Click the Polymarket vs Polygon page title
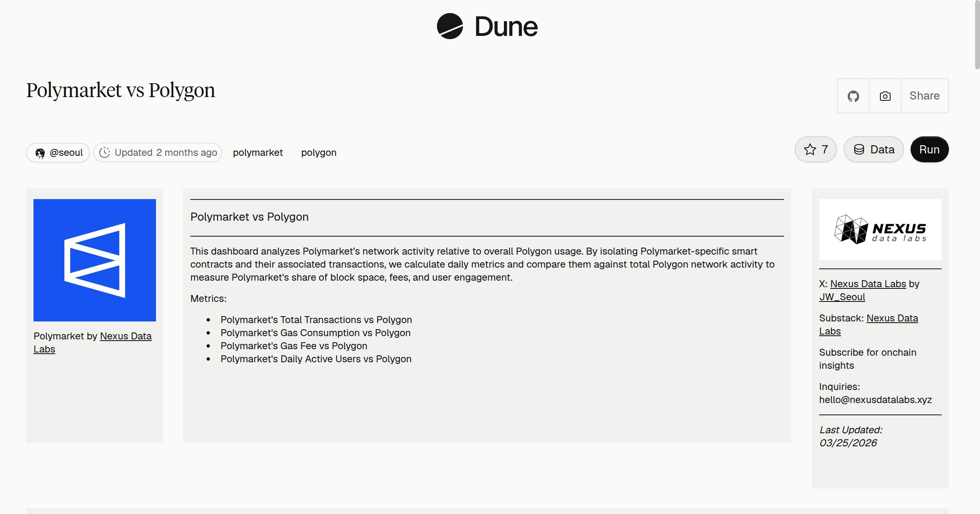Viewport: 980px width, 514px height. coord(120,90)
